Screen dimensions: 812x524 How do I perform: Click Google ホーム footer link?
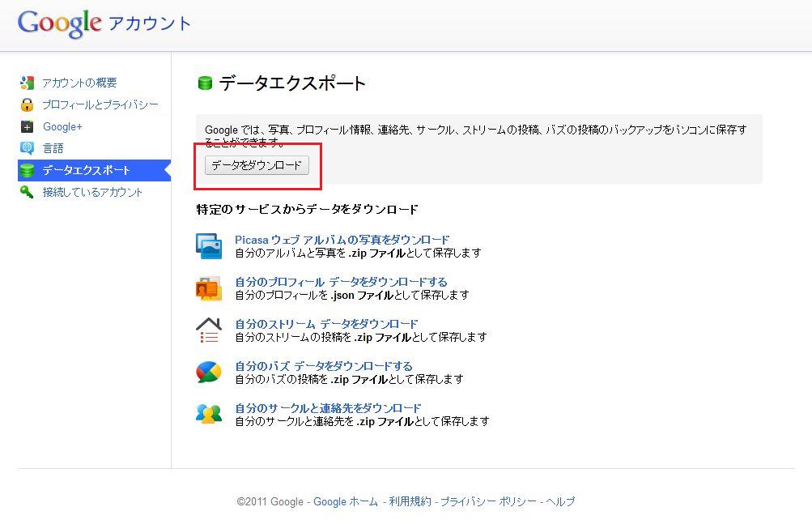click(x=346, y=501)
